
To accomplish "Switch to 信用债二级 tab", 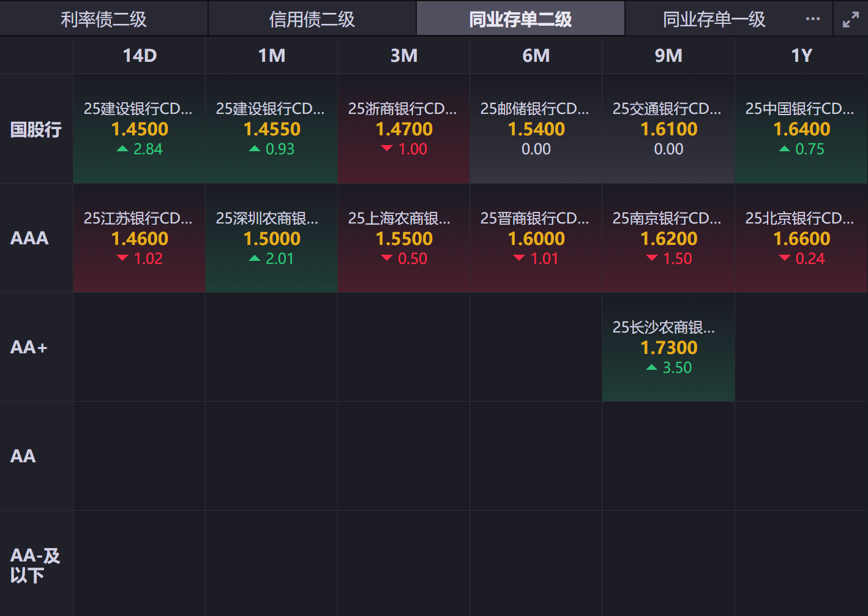I will [312, 19].
